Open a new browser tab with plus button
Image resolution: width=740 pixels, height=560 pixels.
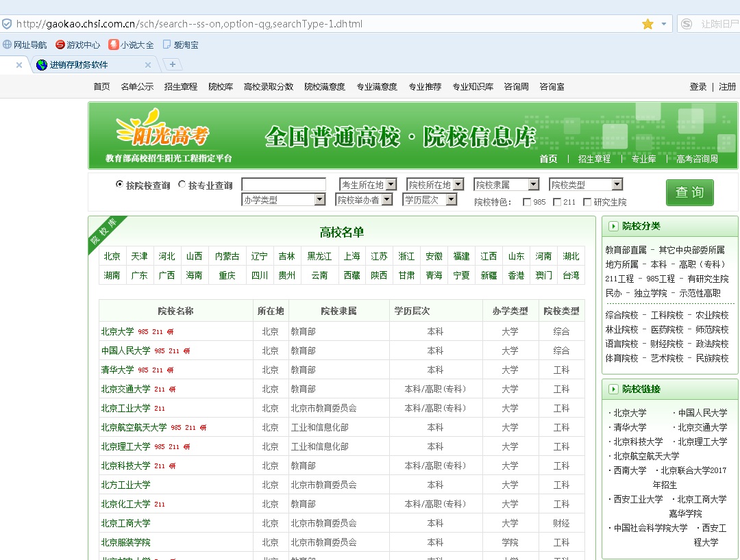172,64
